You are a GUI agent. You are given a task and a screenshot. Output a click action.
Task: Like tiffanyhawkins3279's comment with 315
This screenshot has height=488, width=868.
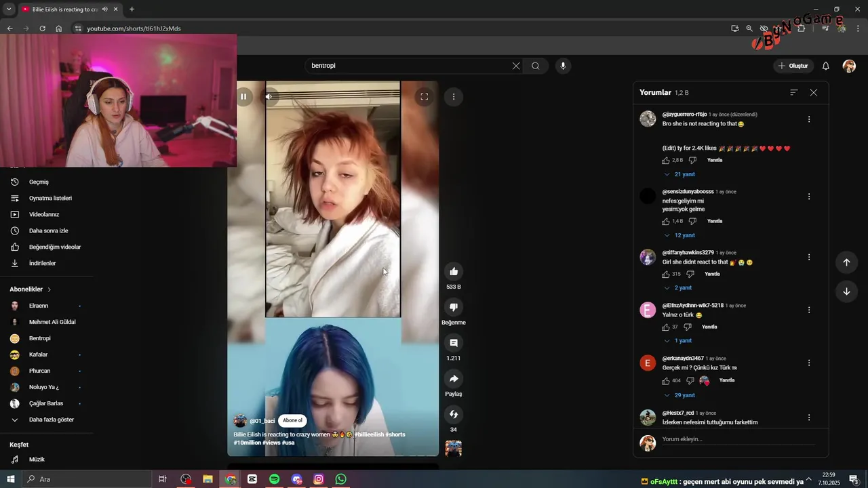tap(666, 274)
